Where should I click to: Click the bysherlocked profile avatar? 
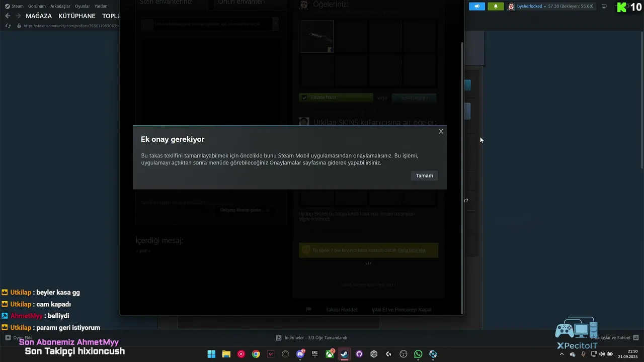511,7
